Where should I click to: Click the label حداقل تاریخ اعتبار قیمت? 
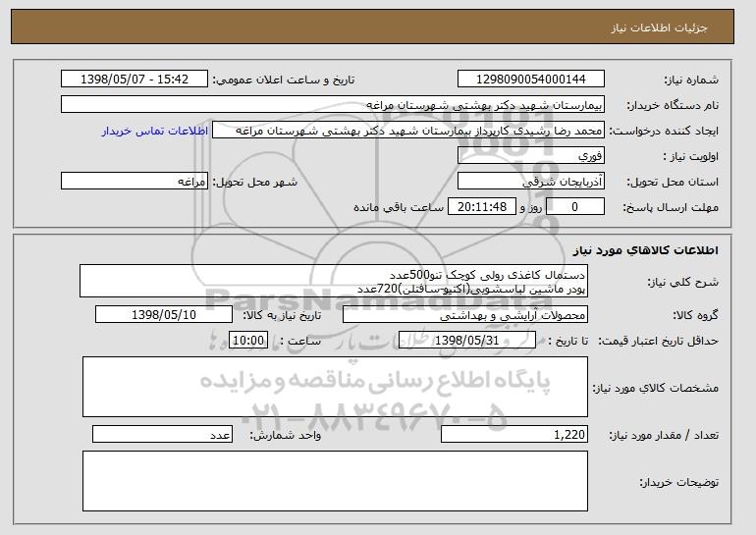click(659, 342)
